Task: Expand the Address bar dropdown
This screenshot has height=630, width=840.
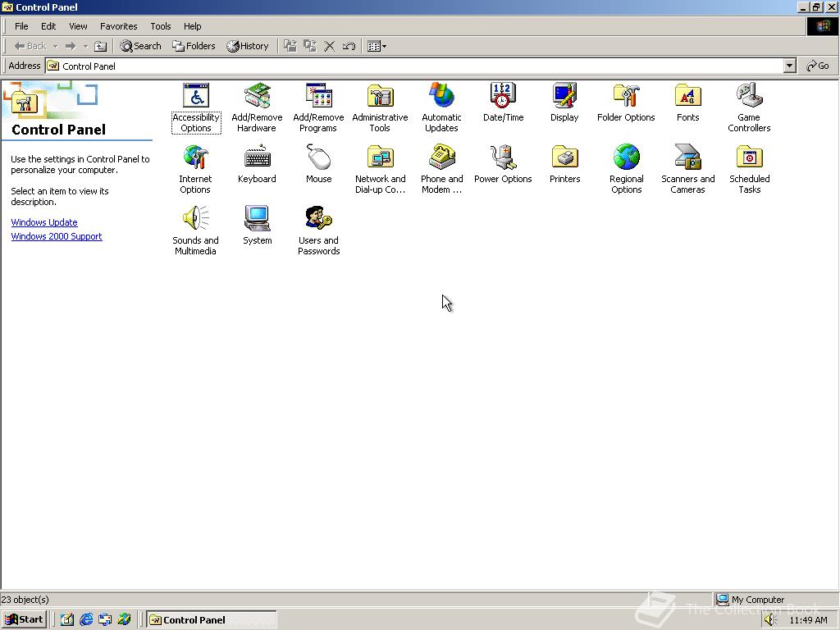Action: tap(790, 66)
